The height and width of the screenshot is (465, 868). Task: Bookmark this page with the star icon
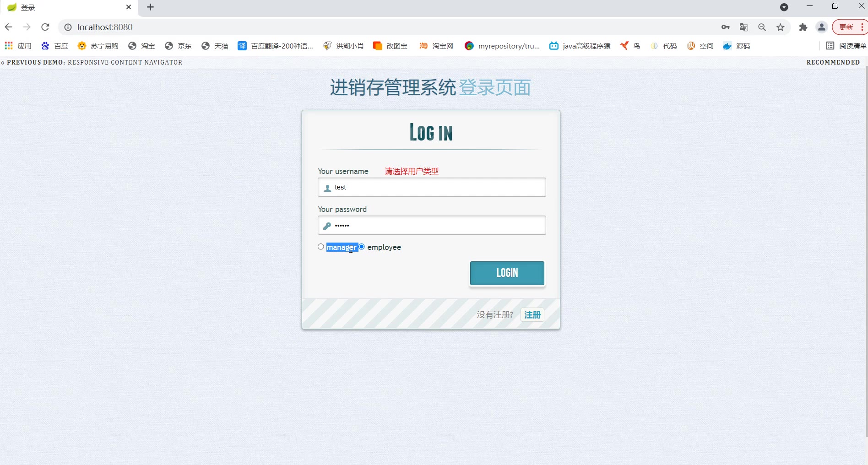[x=781, y=27]
